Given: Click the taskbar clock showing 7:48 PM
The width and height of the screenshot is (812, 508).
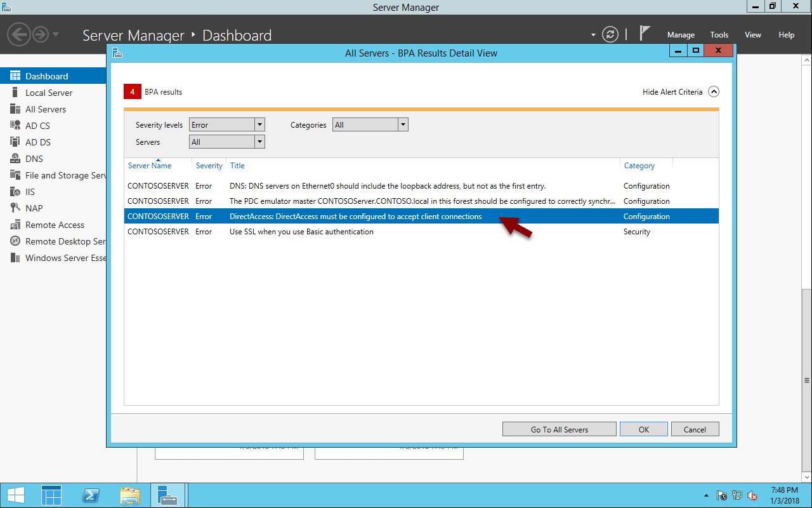Looking at the screenshot, I should tap(785, 495).
